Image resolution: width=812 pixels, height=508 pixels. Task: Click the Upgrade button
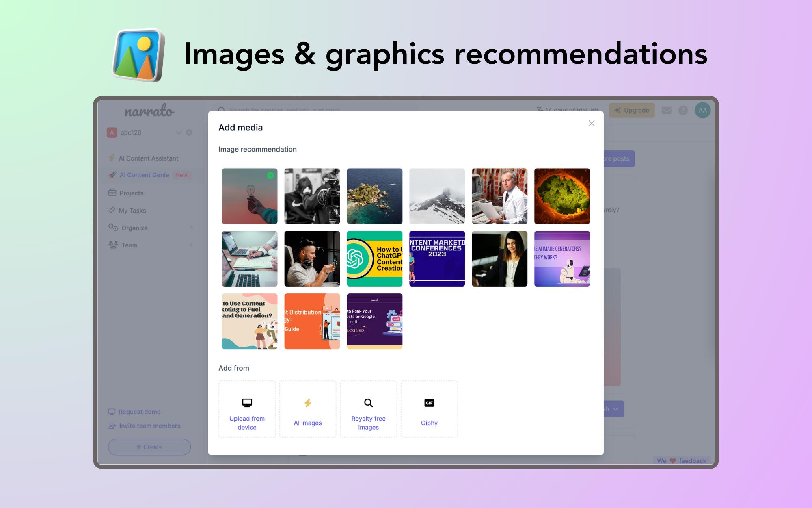pos(632,110)
